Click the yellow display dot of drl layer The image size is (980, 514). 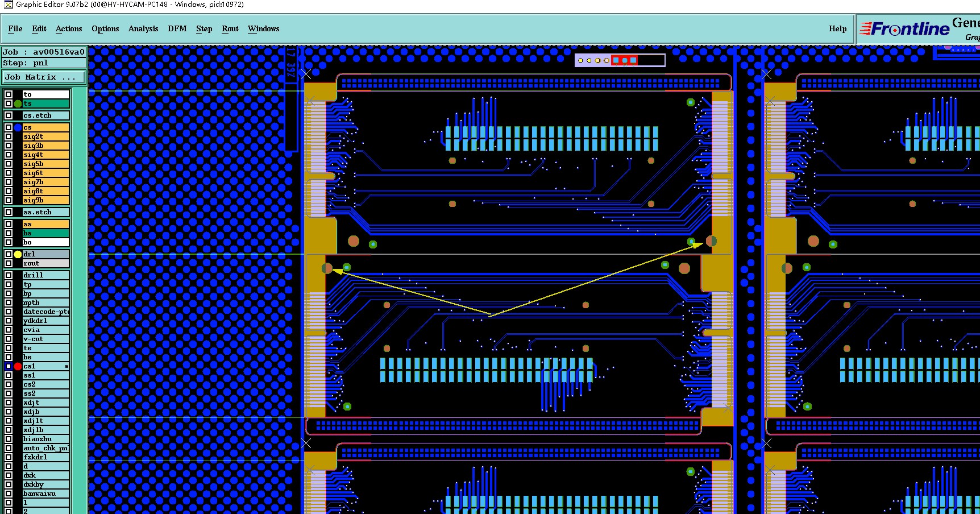pyautogui.click(x=18, y=254)
